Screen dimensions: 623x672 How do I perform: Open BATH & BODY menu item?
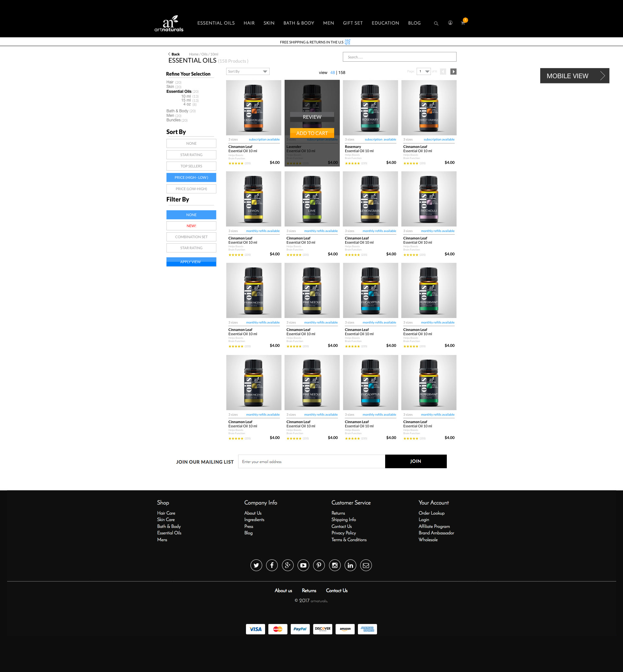pyautogui.click(x=299, y=23)
